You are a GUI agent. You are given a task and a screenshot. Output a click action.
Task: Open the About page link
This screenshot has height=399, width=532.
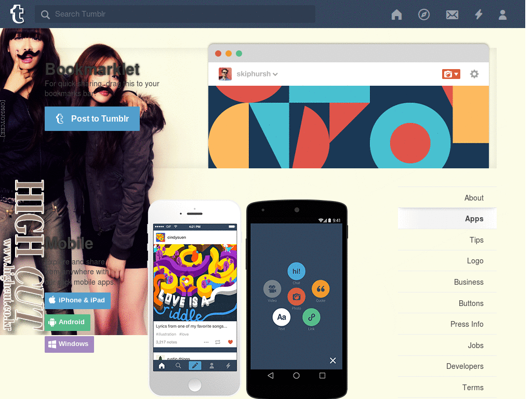point(474,198)
